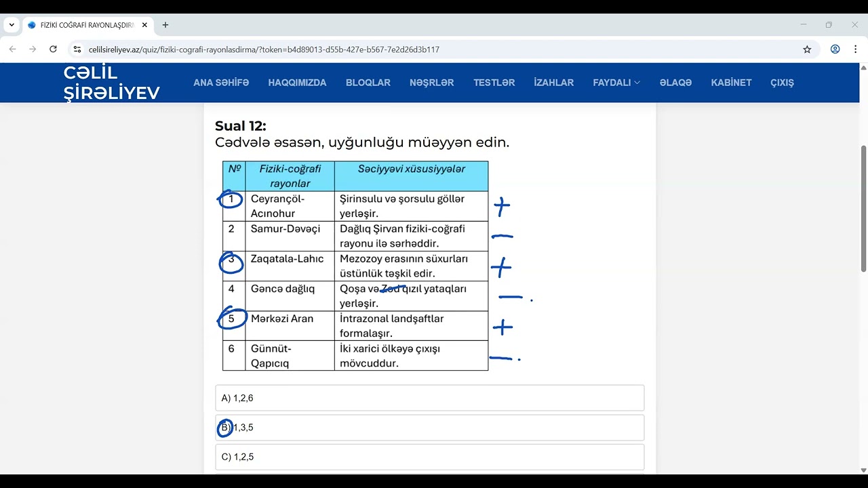The image size is (868, 488).
Task: Open ƏLAQƏ menu item
Action: click(x=676, y=83)
